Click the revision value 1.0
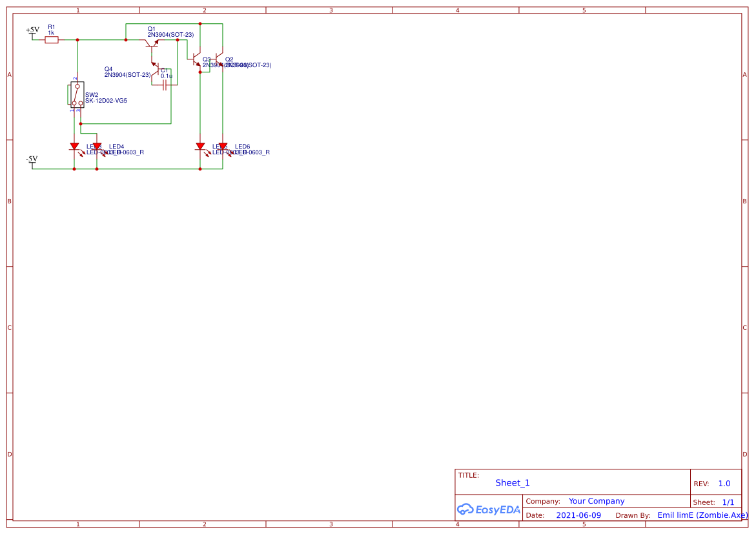Screen dimensions: 756x534 [724, 484]
